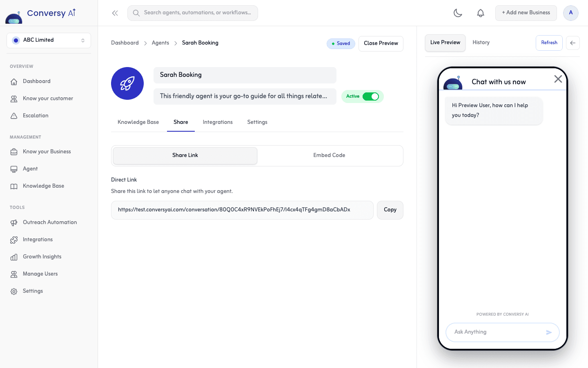Open user avatar A menu
Image resolution: width=588 pixels, height=368 pixels.
tap(571, 13)
